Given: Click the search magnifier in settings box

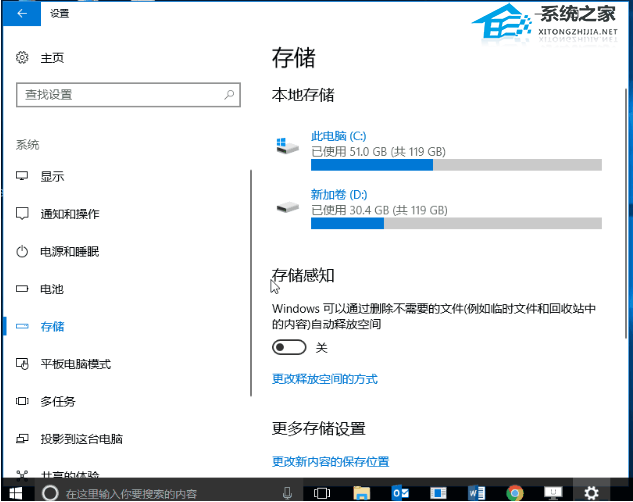Looking at the screenshot, I should tap(229, 95).
